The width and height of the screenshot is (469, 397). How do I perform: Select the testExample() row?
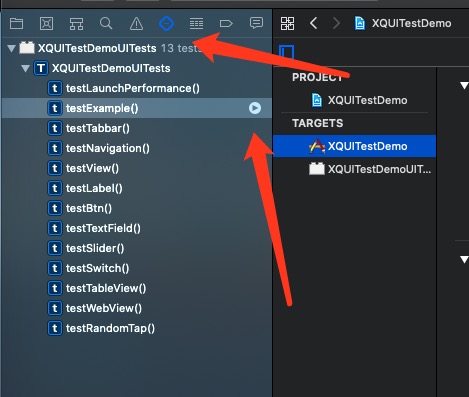tap(137, 108)
